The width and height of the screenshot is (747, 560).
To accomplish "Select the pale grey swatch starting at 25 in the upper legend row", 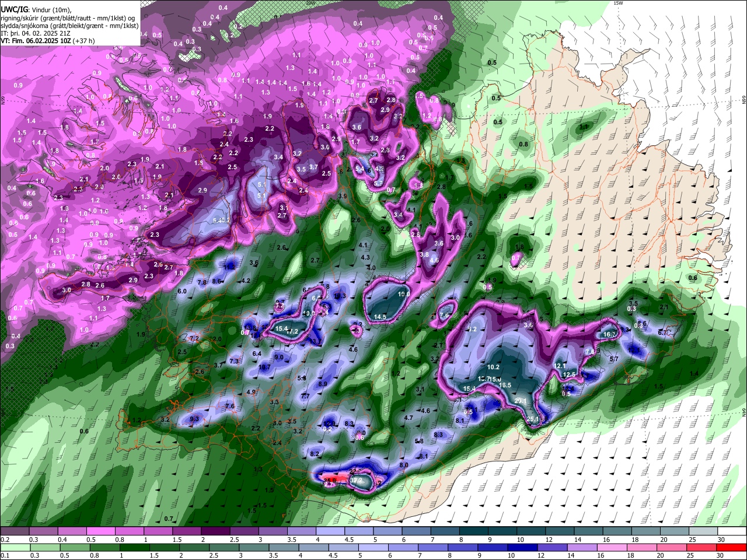I will (703, 532).
